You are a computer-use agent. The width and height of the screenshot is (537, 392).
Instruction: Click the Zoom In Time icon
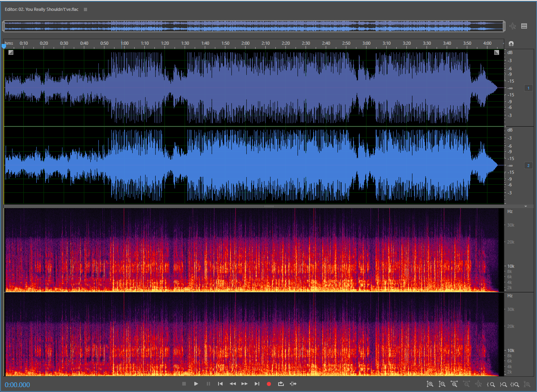point(454,384)
